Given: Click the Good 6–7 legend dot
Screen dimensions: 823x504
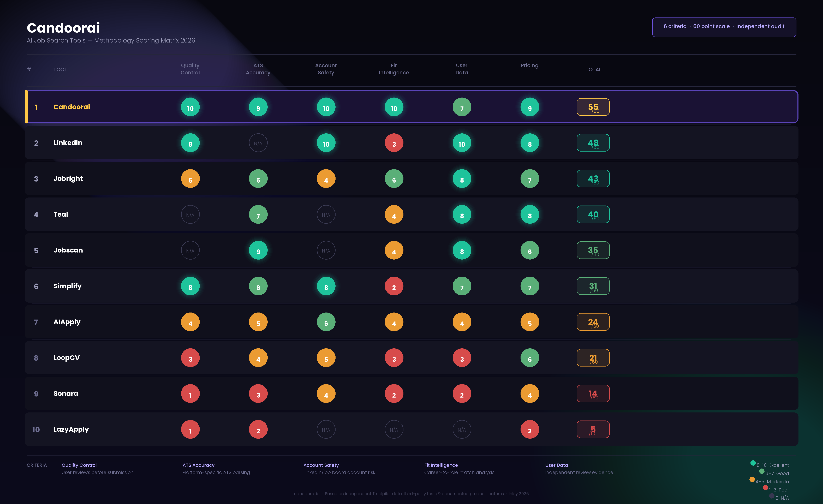Looking at the screenshot, I should 762,471.
